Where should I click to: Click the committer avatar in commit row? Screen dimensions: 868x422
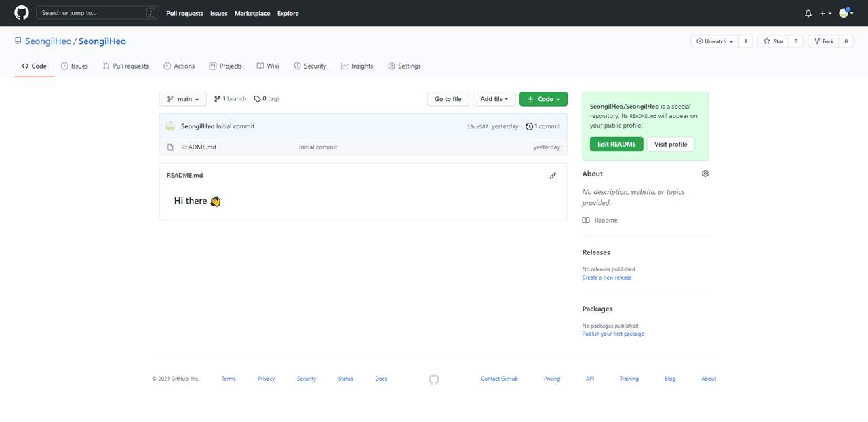pos(170,126)
